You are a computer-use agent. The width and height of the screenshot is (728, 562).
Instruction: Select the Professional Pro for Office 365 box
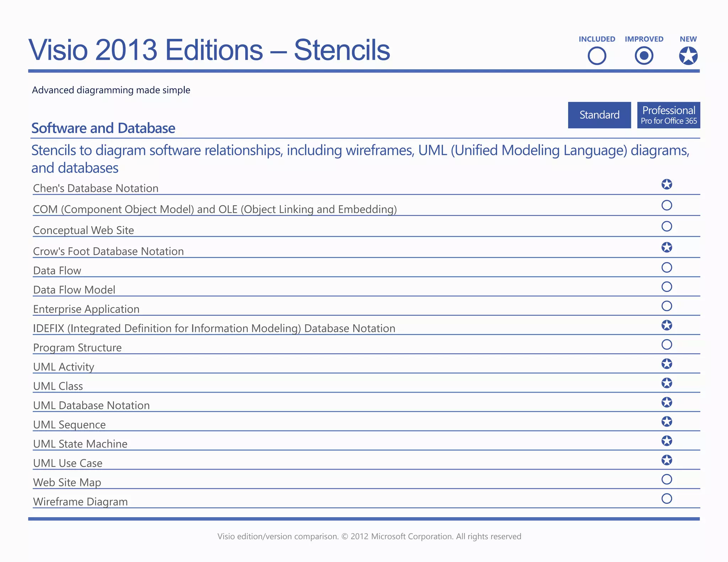point(669,115)
